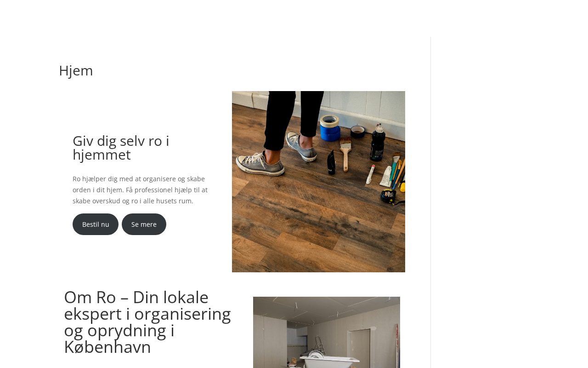Open the renovation room photo with bathtub
The height and width of the screenshot is (368, 588).
(327, 332)
